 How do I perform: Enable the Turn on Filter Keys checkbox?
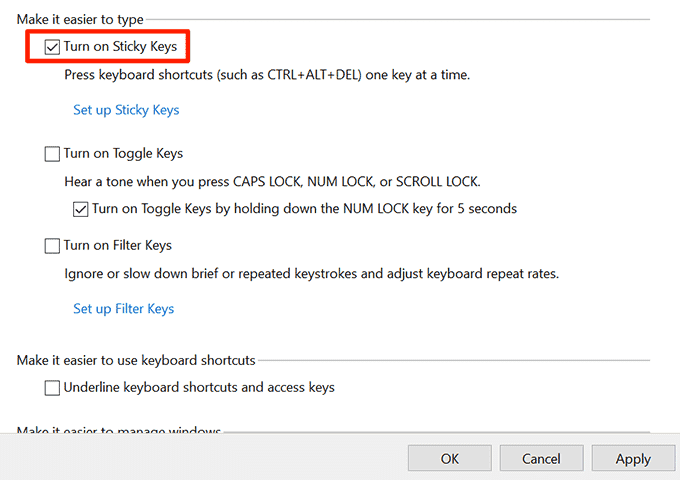point(52,246)
